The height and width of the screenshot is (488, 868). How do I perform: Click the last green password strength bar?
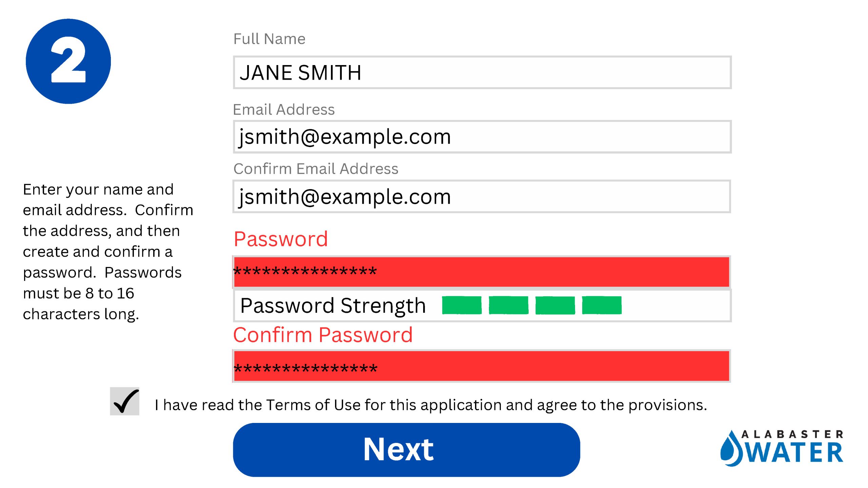[602, 305]
